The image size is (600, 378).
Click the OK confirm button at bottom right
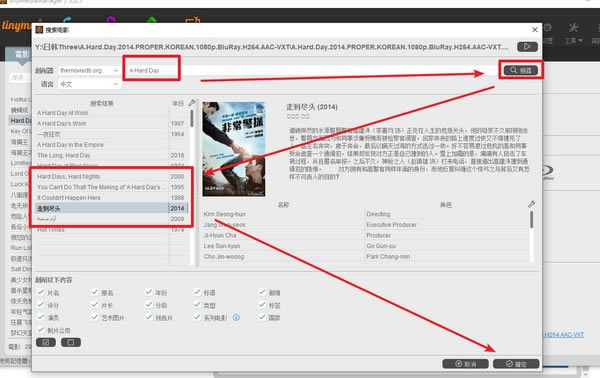click(516, 363)
